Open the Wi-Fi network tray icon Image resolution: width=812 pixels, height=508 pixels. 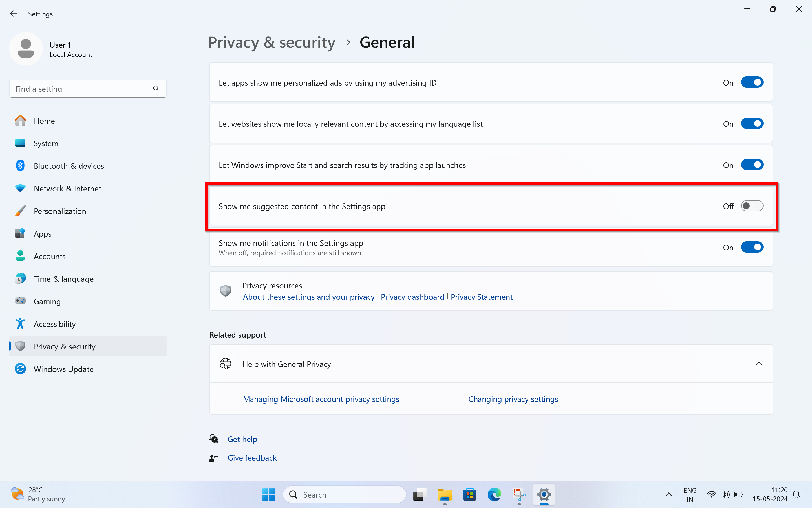point(711,494)
